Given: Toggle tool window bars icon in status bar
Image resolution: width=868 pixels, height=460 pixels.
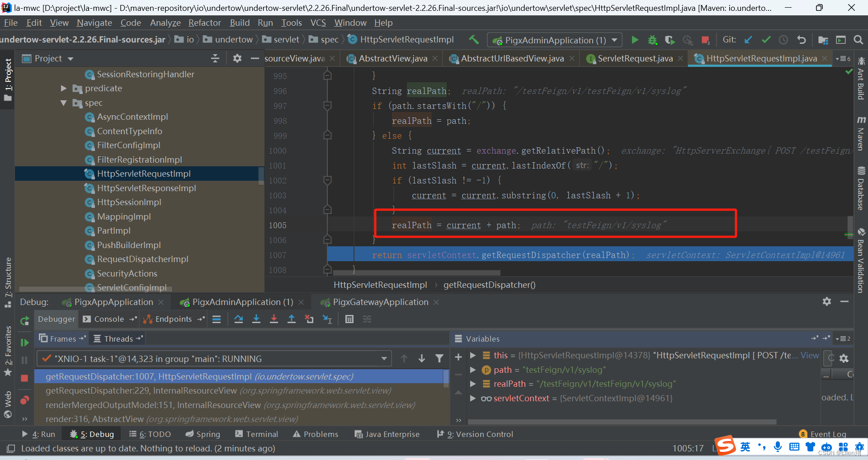Looking at the screenshot, I should click(11, 448).
